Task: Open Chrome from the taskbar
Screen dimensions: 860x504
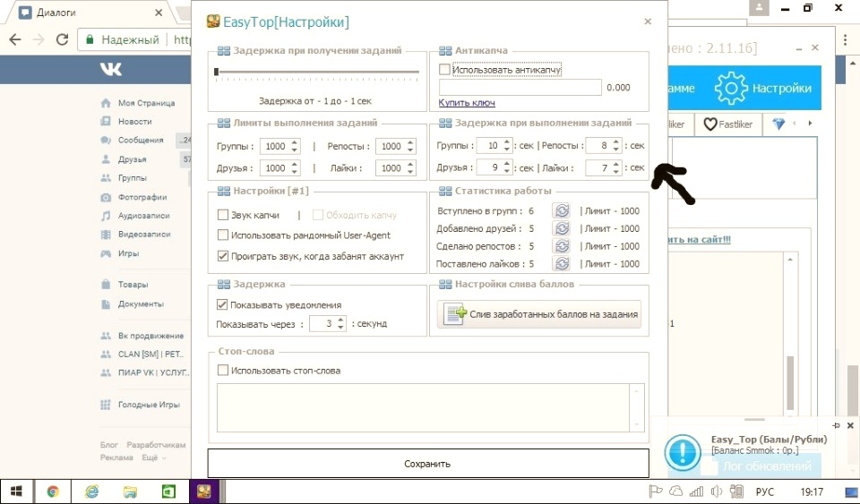Action: pyautogui.click(x=53, y=491)
